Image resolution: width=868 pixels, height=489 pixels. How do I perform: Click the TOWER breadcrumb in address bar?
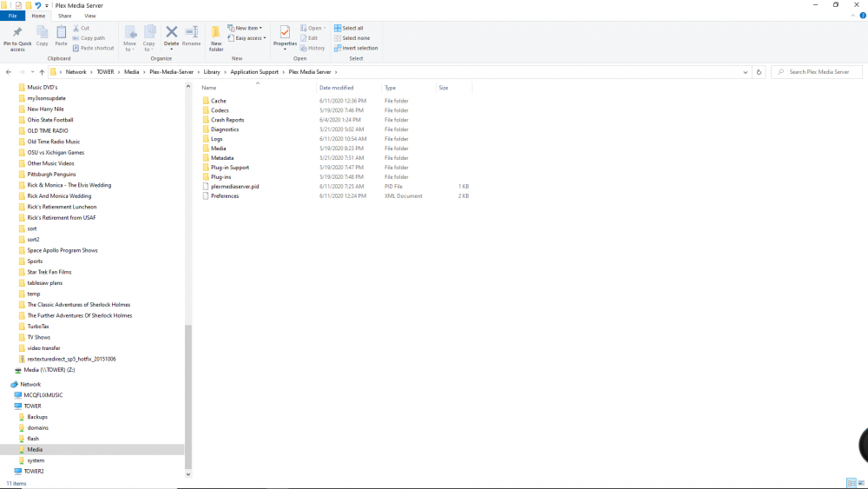(105, 72)
